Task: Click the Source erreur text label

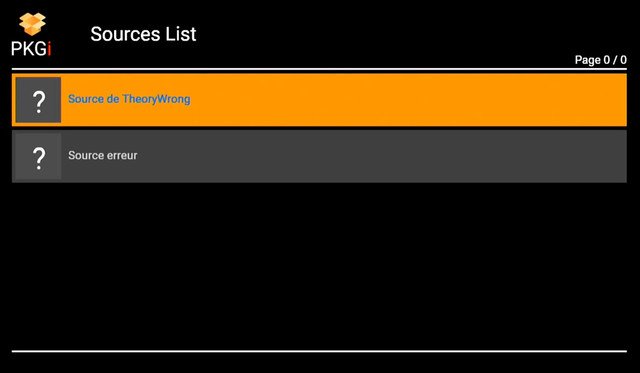Action: [102, 155]
